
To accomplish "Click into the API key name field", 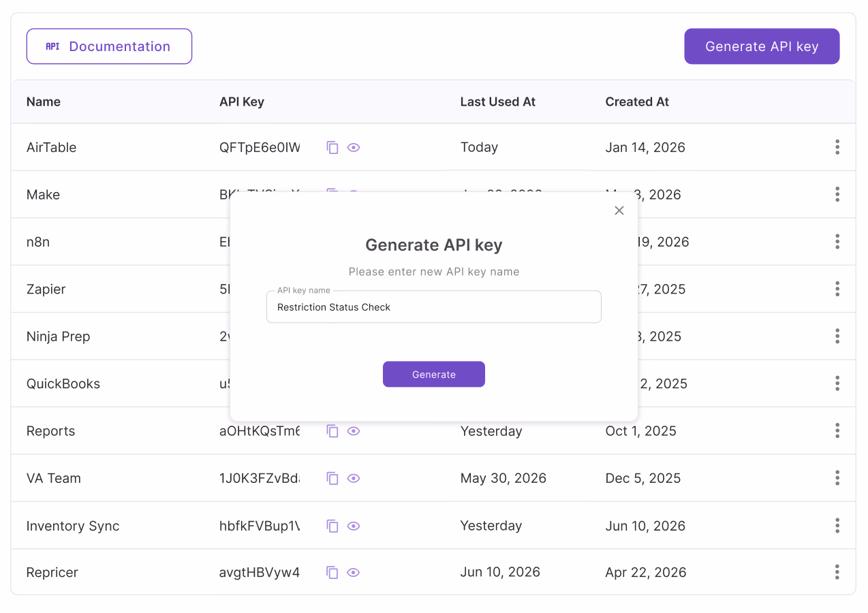I will [434, 307].
